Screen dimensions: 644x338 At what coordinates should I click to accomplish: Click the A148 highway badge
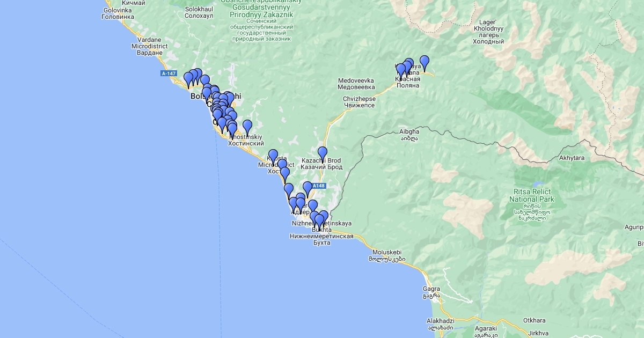coord(319,186)
